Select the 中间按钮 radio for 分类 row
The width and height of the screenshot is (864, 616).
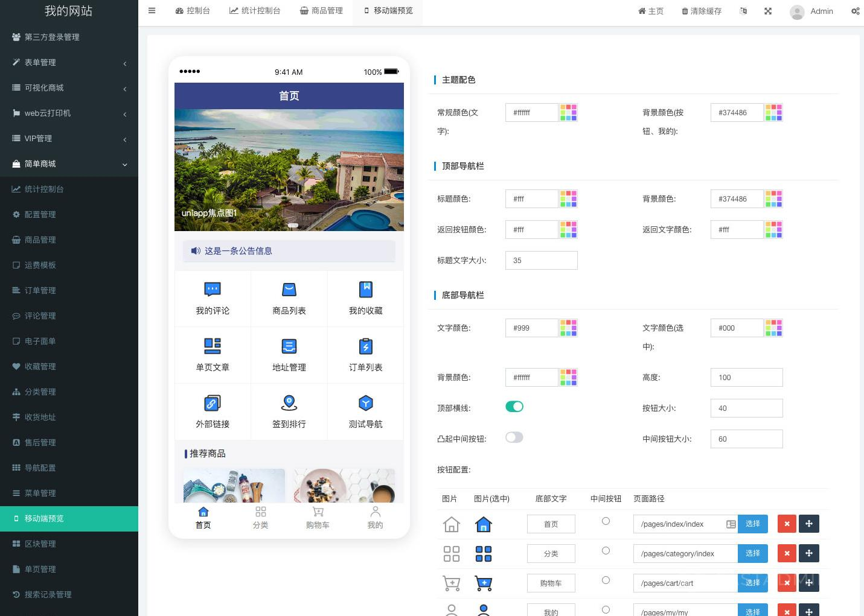point(606,550)
